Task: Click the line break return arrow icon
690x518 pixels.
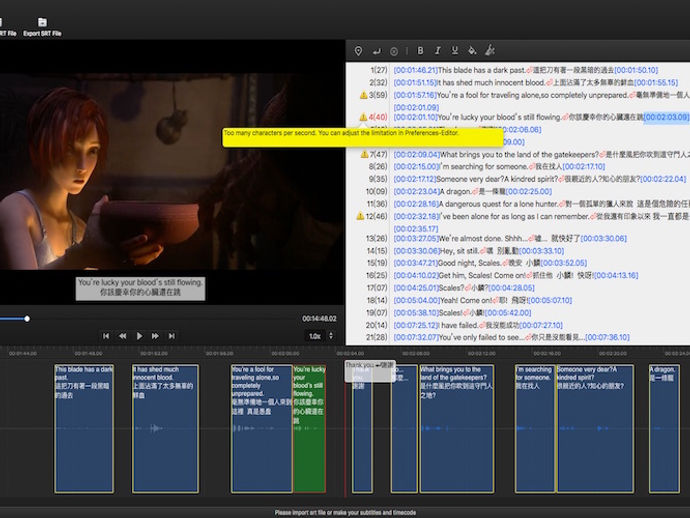Action: (x=376, y=51)
